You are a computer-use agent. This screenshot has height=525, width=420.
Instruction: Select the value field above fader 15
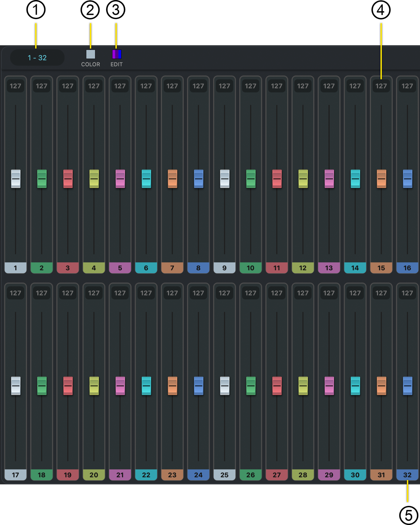pyautogui.click(x=381, y=86)
